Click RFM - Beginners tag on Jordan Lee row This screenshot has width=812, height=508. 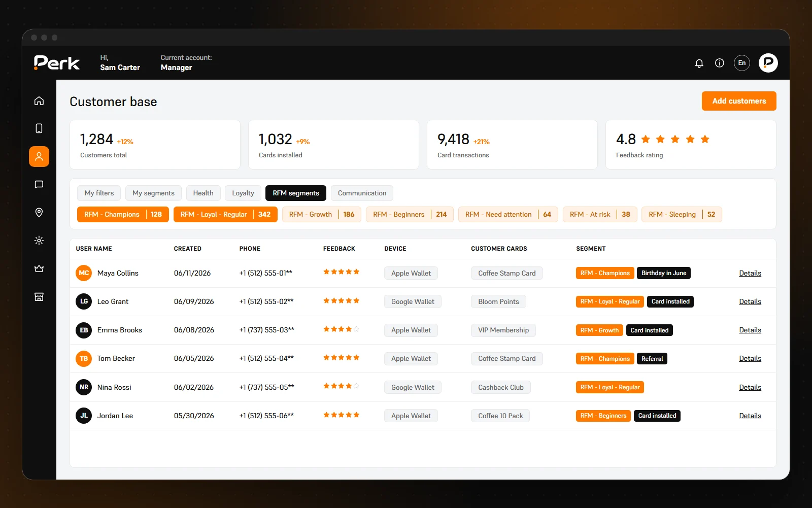(603, 416)
